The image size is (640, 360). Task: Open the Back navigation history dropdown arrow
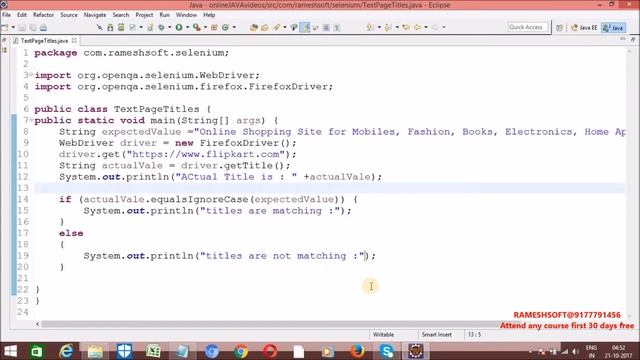click(x=426, y=27)
